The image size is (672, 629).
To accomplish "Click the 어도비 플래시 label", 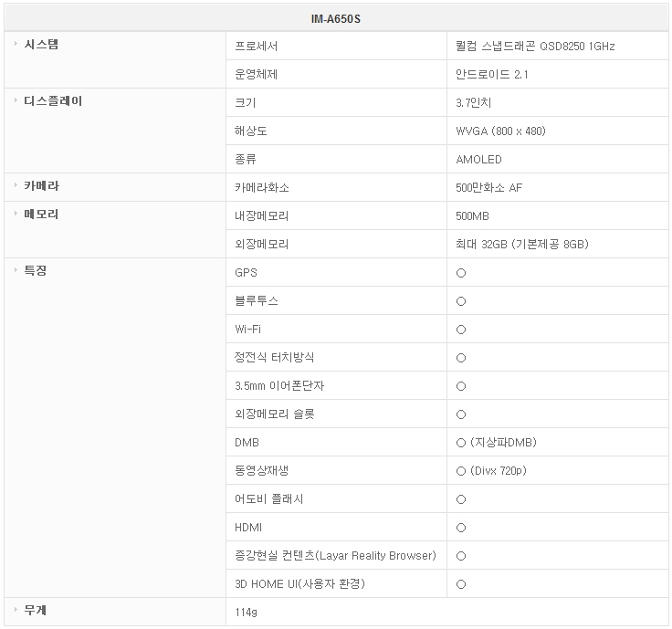I will [x=269, y=498].
